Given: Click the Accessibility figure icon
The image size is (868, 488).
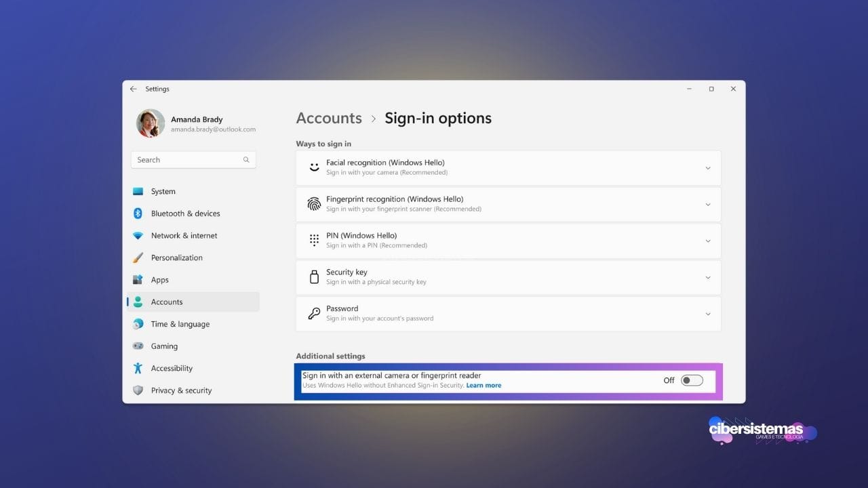Looking at the screenshot, I should (x=138, y=368).
